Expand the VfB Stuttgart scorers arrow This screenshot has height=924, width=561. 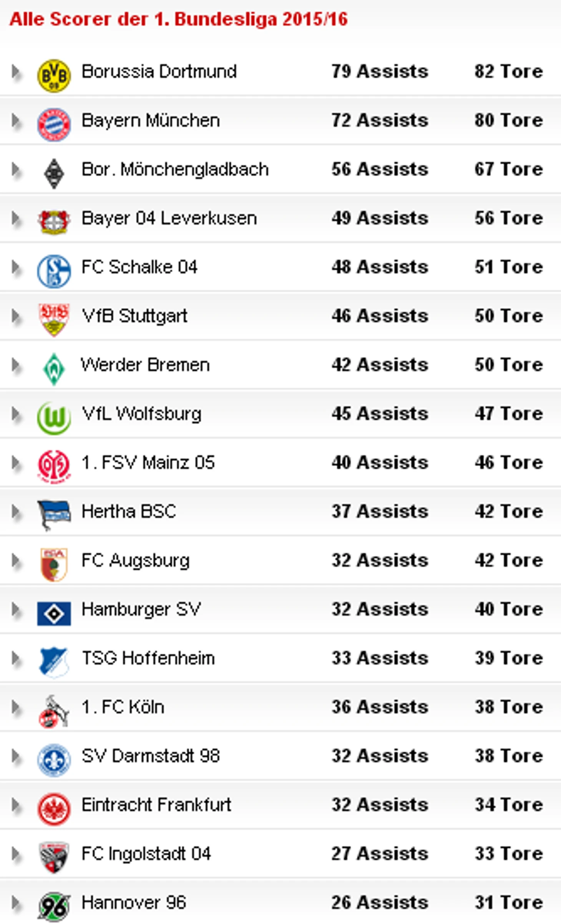pos(16,316)
